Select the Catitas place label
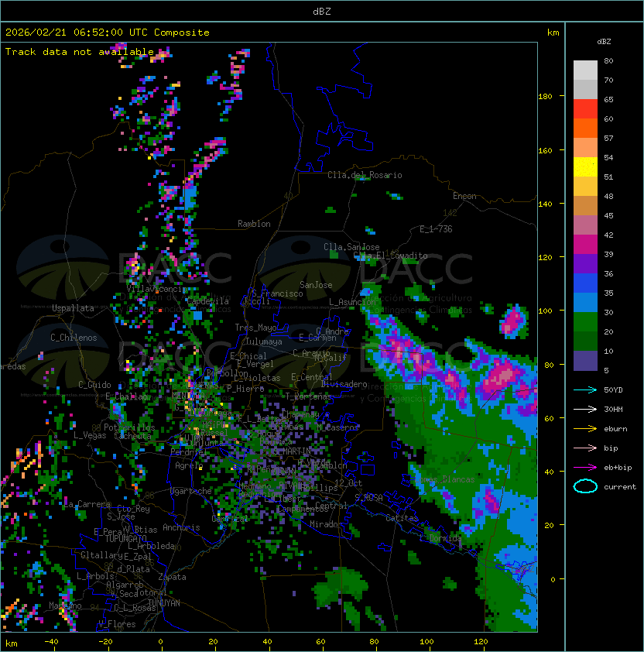This screenshot has height=652, width=644. click(401, 518)
